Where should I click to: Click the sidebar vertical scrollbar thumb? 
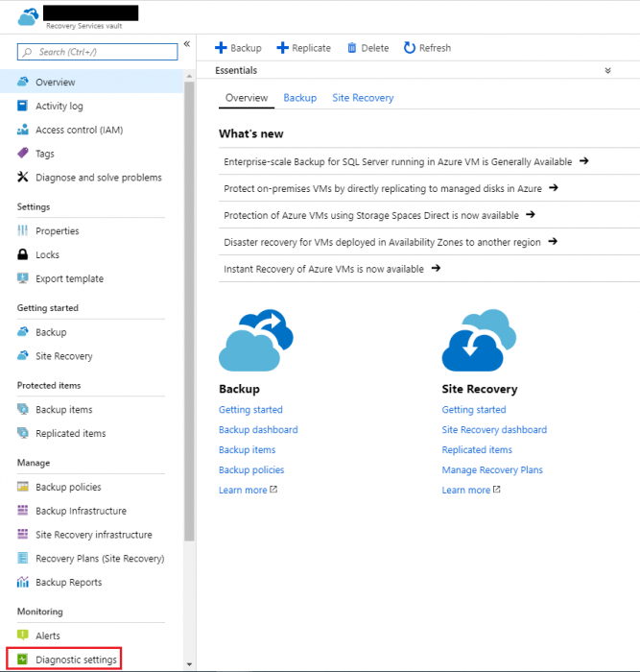point(189,311)
